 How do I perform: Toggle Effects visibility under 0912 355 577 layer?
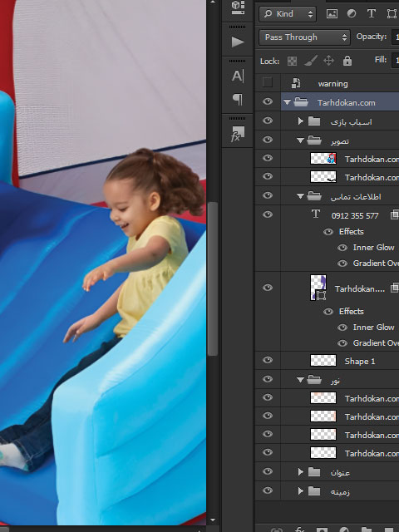[x=328, y=232]
